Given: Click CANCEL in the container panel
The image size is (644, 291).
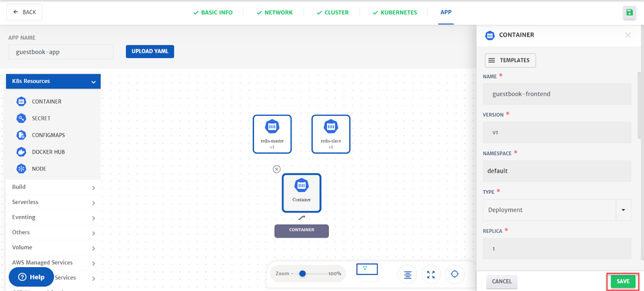Looking at the screenshot, I should (x=502, y=282).
